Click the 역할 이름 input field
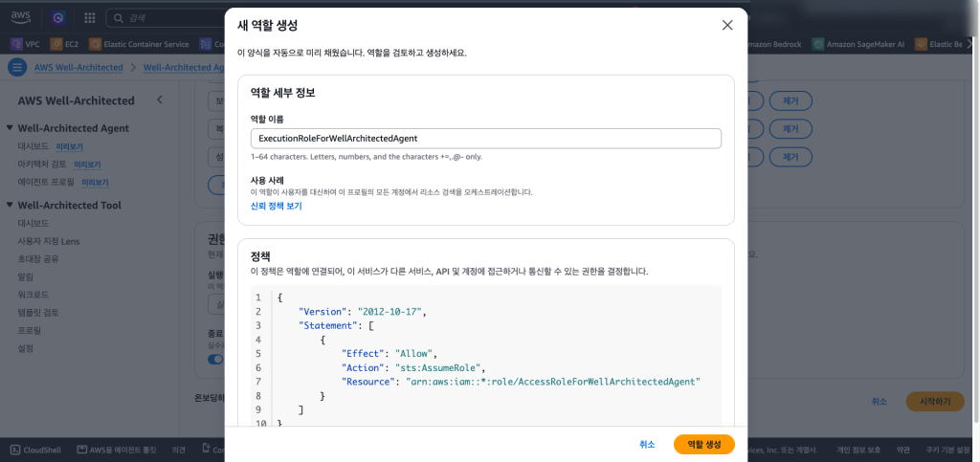The height and width of the screenshot is (462, 980). pos(485,138)
